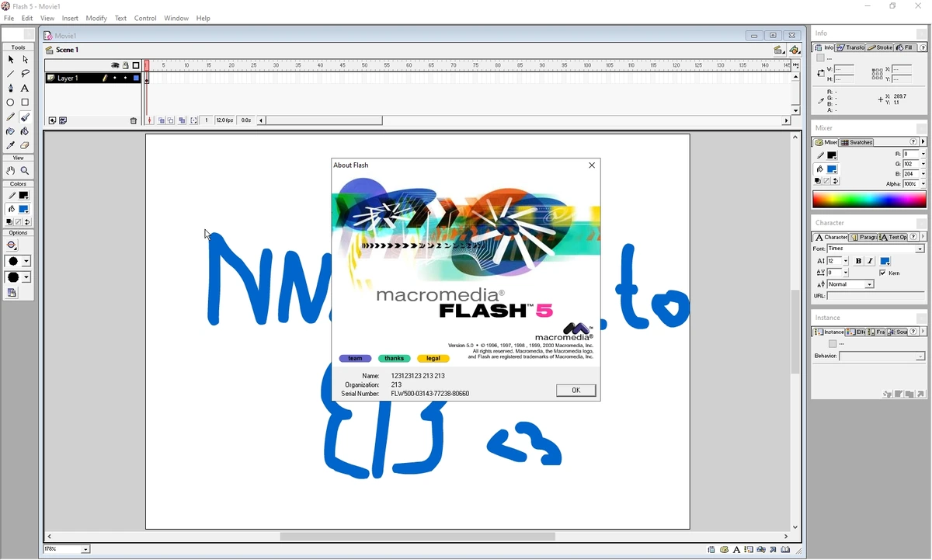Select the Dropper tool
The image size is (932, 560).
tap(11, 145)
